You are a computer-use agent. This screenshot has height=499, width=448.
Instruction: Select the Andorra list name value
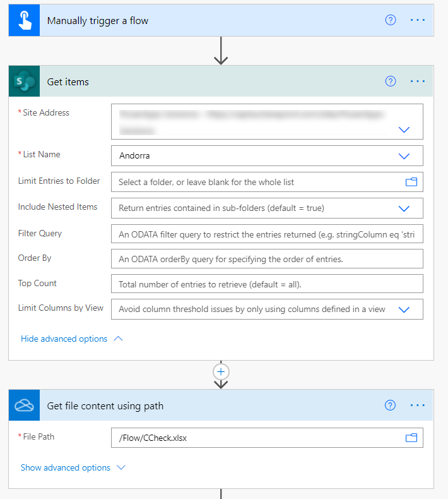click(134, 155)
